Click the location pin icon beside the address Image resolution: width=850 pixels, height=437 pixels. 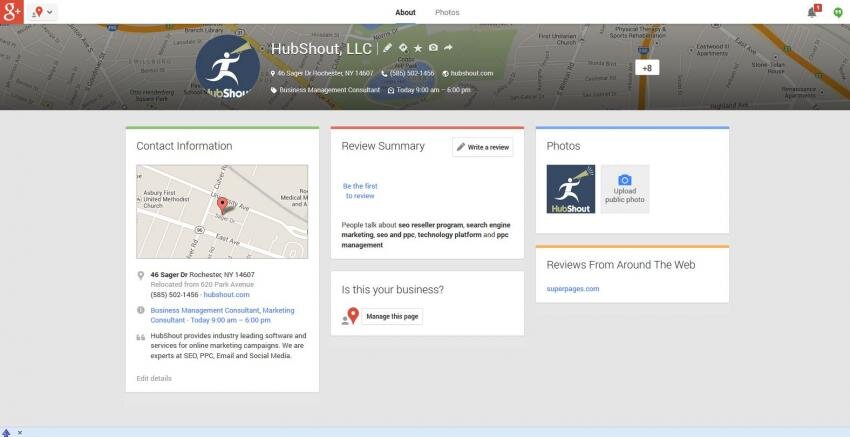tap(140, 275)
